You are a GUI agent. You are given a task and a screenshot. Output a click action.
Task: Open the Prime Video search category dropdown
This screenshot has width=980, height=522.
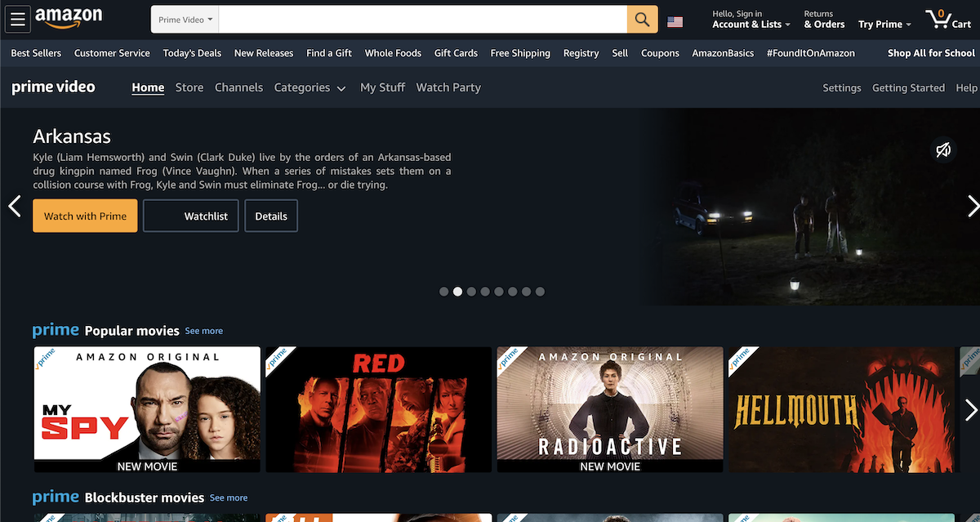[x=185, y=20]
